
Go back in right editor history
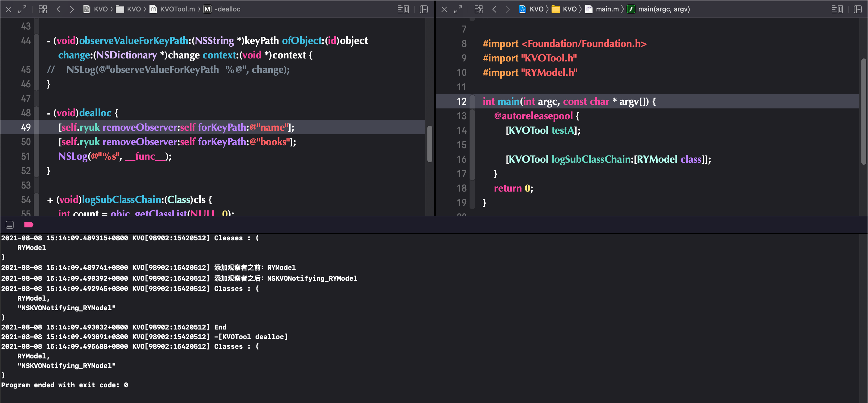pyautogui.click(x=494, y=9)
